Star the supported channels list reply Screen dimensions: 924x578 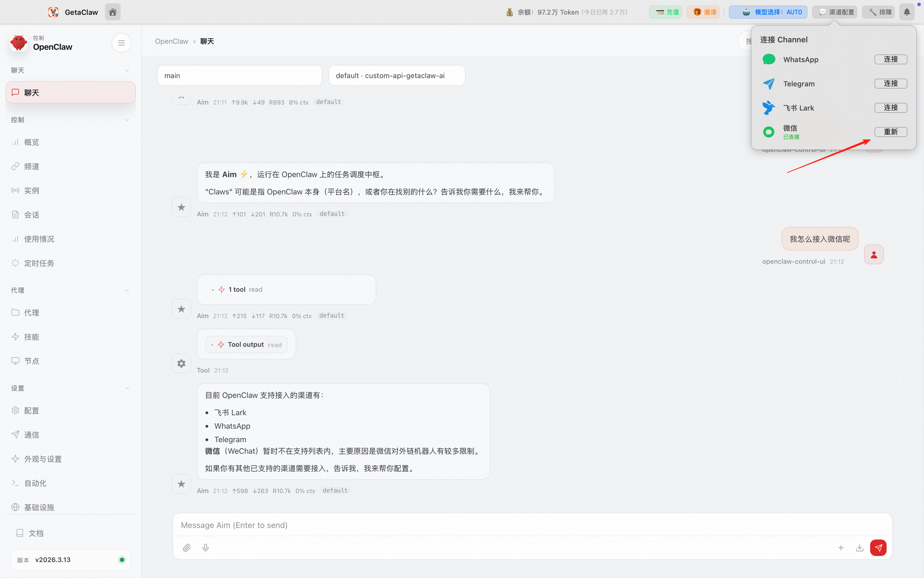coord(181,484)
